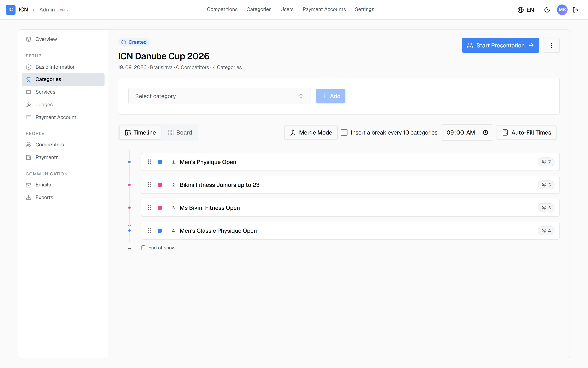Screen dimensions: 588x368
Task: Open Settings in top navigation
Action: pos(364,9)
